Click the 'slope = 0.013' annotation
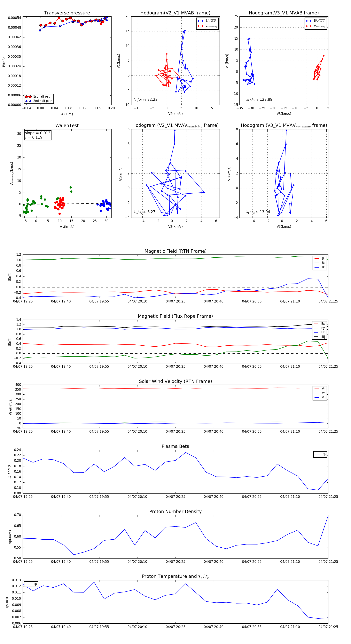Viewport: 351px width, 644px height. click(37, 133)
